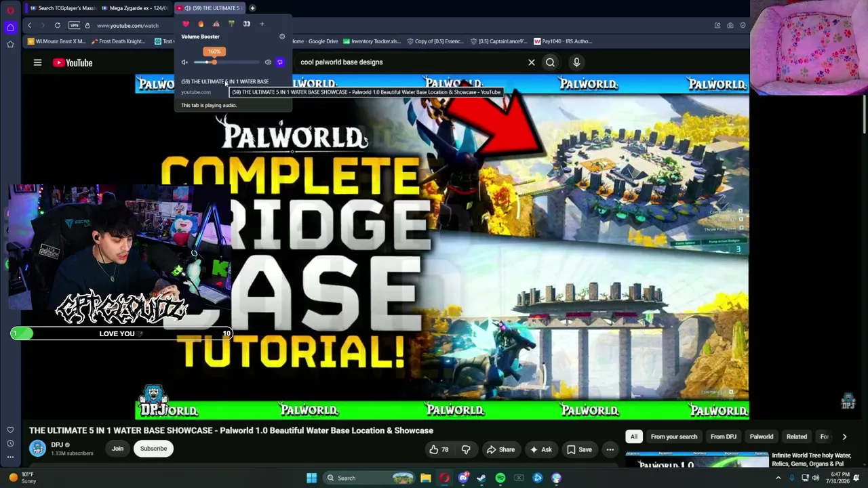
Task: Like the video with 78 likes
Action: [439, 449]
